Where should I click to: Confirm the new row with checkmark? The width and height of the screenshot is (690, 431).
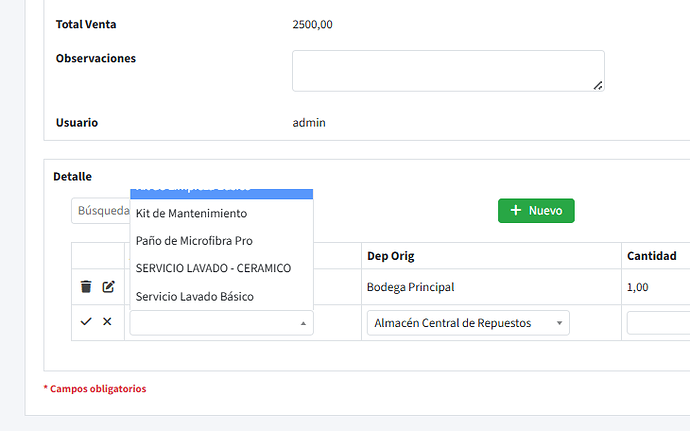(x=86, y=322)
